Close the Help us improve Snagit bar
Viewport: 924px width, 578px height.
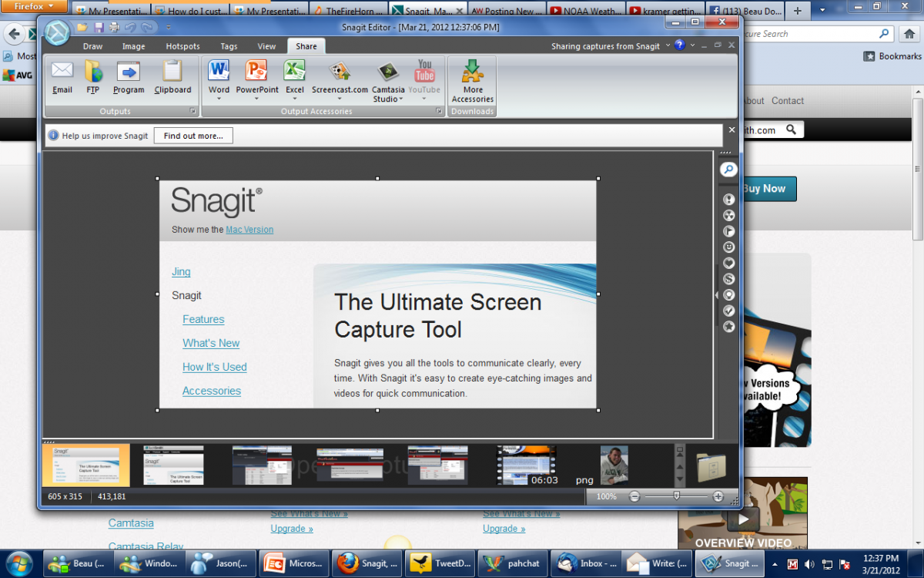pyautogui.click(x=732, y=130)
